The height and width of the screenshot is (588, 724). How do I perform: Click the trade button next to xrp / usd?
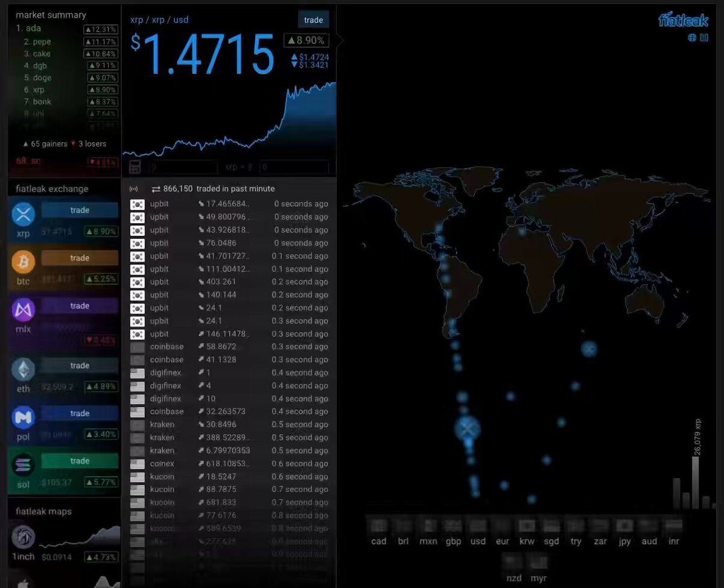coord(314,20)
